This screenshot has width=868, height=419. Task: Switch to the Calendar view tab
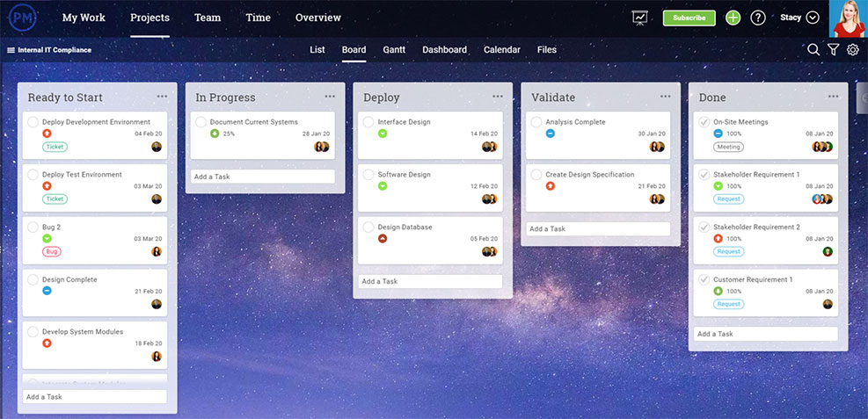(x=502, y=50)
